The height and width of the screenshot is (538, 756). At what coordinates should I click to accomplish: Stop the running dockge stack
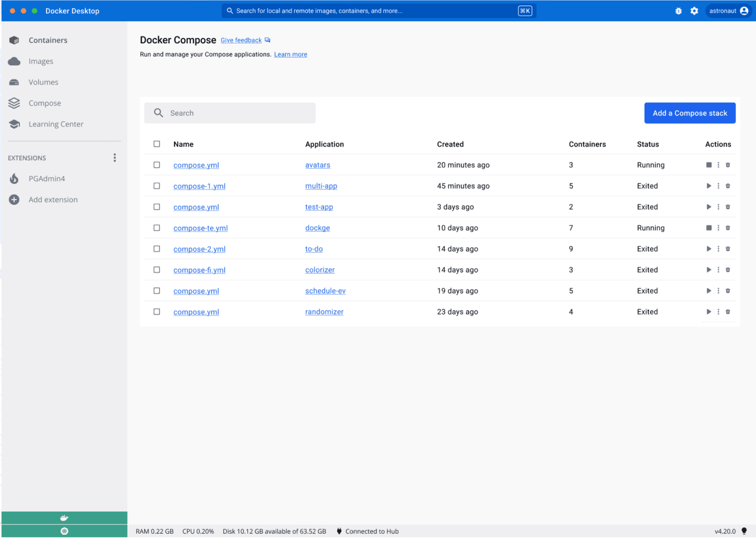709,228
